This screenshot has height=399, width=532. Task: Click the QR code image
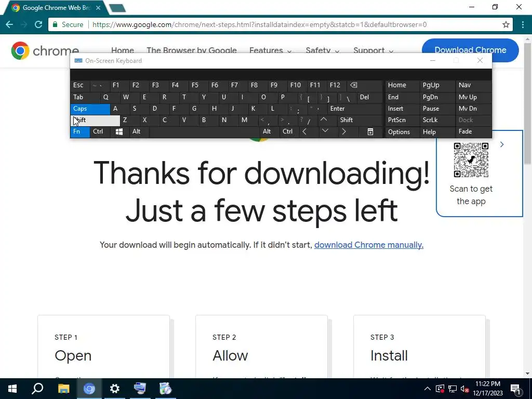(471, 160)
